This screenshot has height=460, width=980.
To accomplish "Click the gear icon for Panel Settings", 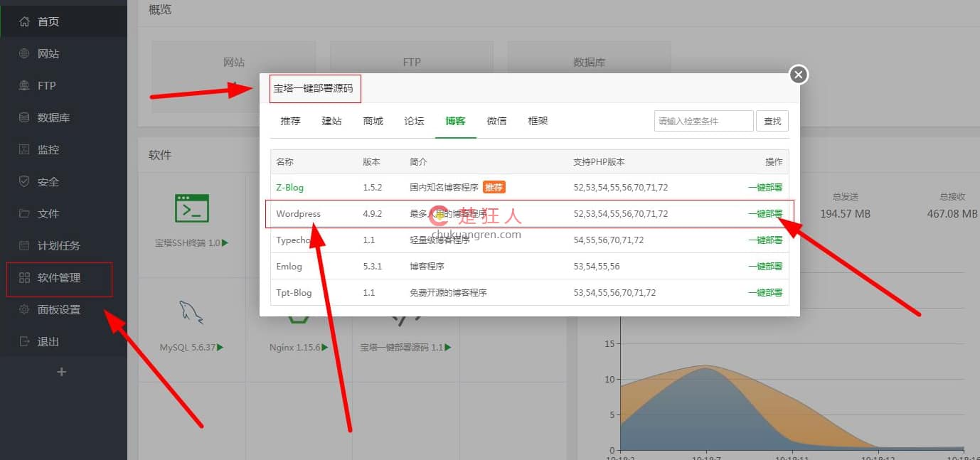I will [x=24, y=310].
